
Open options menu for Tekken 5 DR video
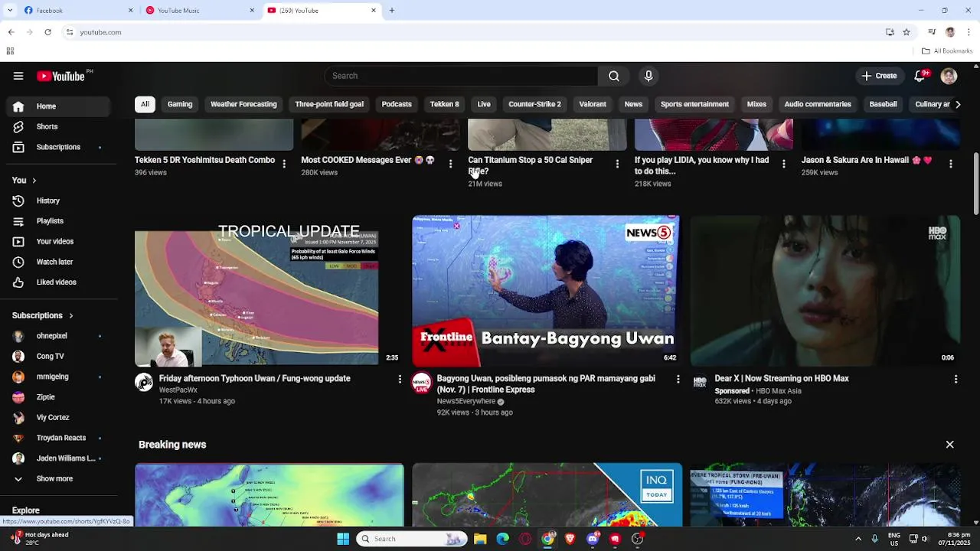284,164
